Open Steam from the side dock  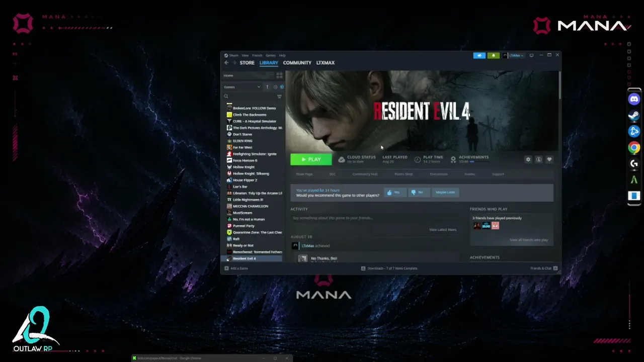(634, 115)
